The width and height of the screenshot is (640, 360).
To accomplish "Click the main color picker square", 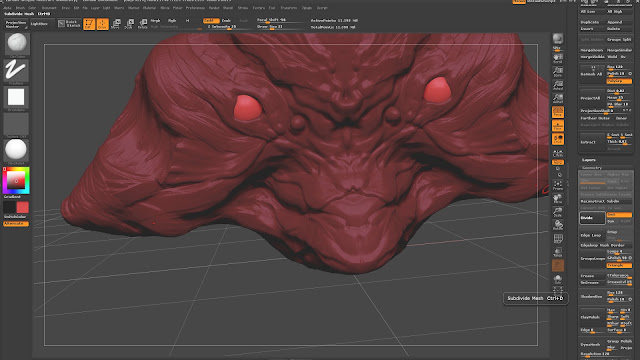I will coord(16,180).
